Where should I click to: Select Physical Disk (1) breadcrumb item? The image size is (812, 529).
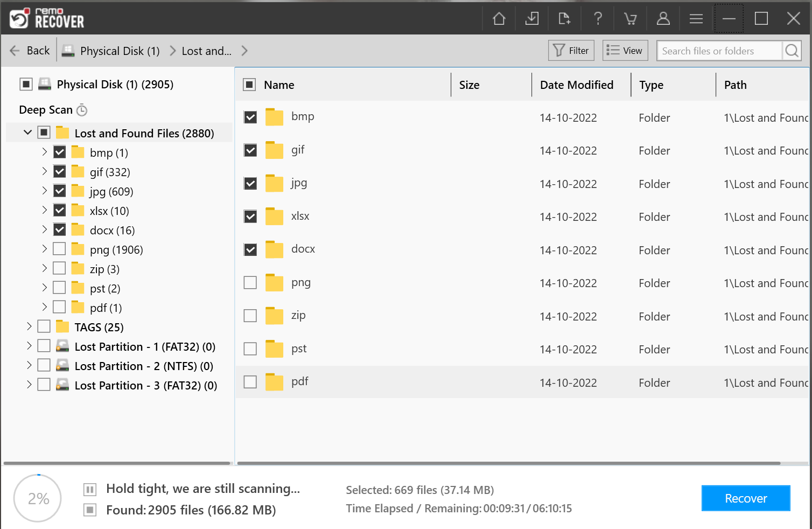pyautogui.click(x=120, y=51)
